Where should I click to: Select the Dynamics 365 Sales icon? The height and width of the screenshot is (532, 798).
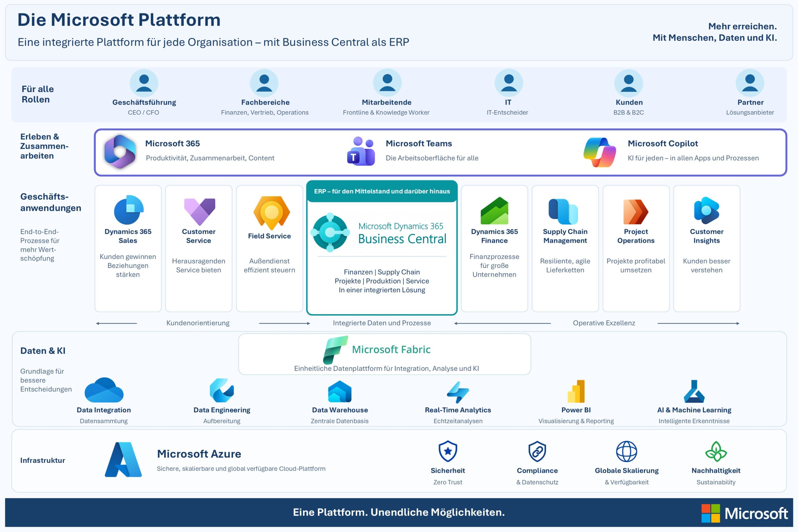pos(129,210)
